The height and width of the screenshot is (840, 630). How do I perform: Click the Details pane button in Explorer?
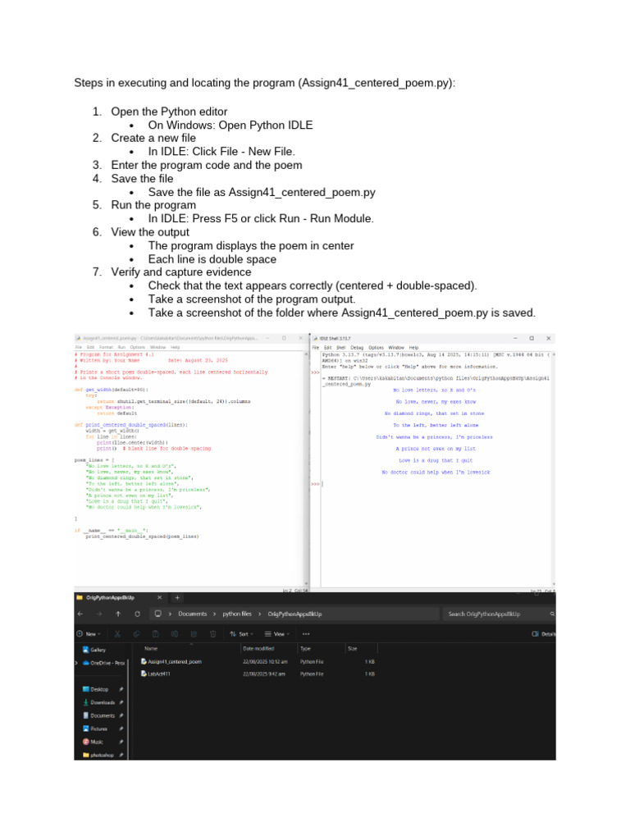click(x=543, y=634)
